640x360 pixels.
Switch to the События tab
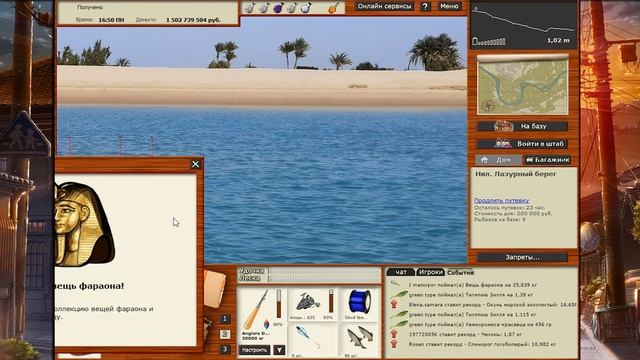[460, 272]
